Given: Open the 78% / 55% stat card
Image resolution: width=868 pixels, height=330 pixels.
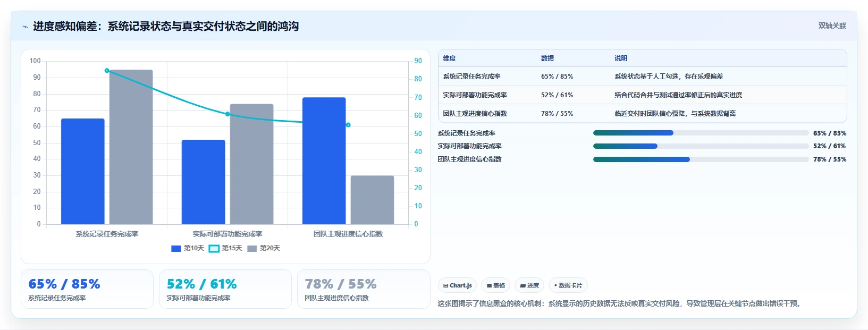Looking at the screenshot, I should (x=364, y=289).
